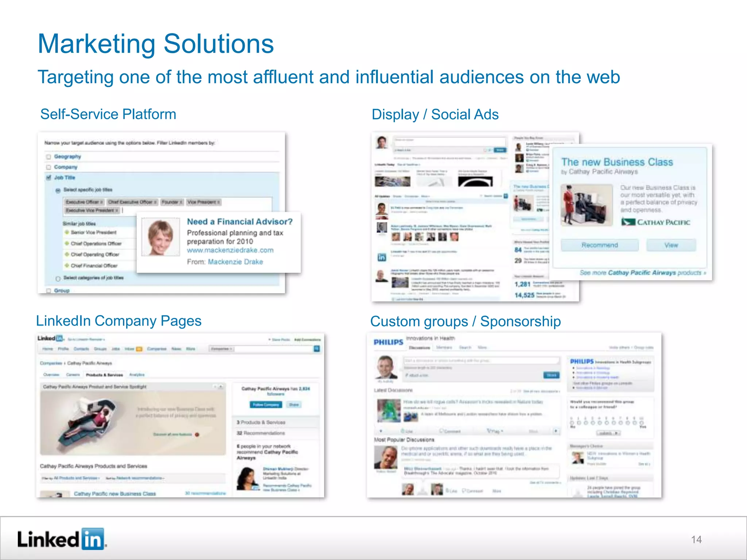The image size is (747, 560).
Task: Open the Home menu on company page
Action: tap(47, 349)
